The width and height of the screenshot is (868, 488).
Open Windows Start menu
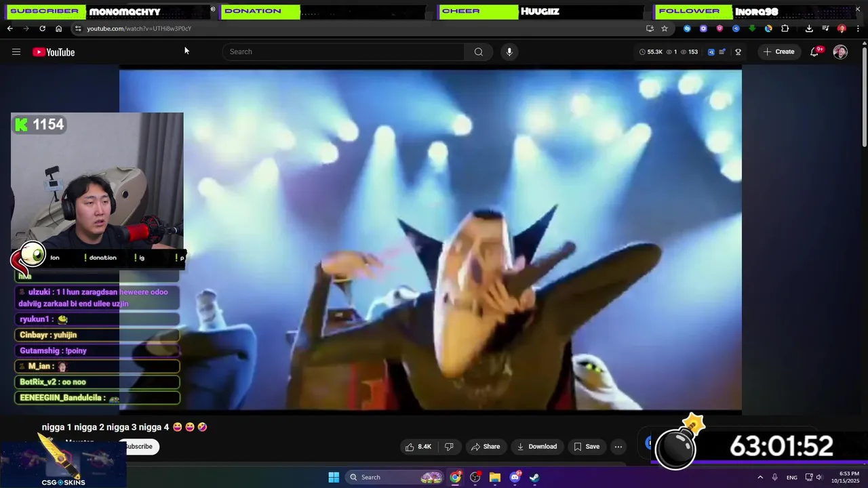click(x=334, y=477)
